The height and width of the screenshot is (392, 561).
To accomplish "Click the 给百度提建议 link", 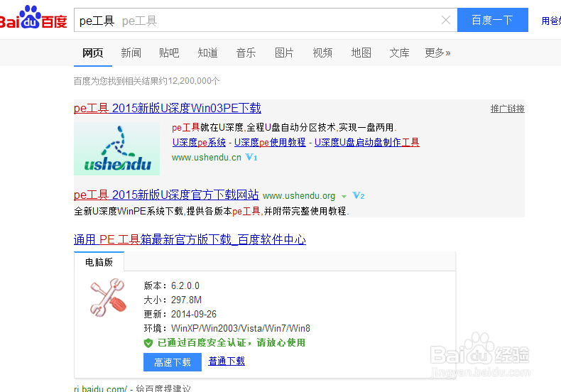I will [163, 388].
